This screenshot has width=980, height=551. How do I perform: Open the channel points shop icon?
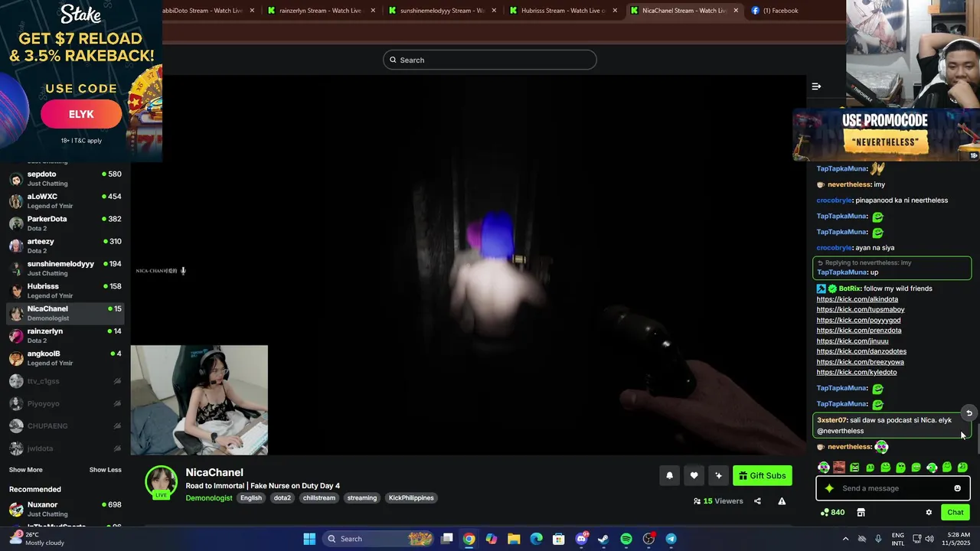tap(861, 512)
